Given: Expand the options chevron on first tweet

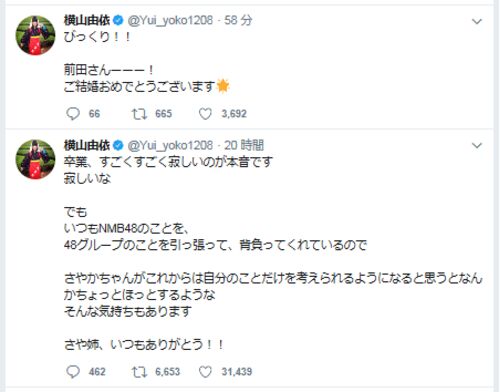Looking at the screenshot, I should (x=477, y=22).
